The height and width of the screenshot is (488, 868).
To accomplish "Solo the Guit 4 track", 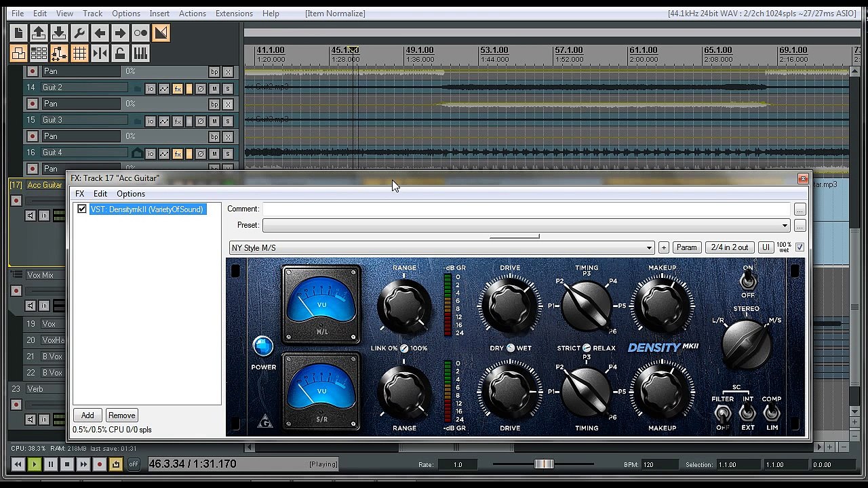I will [228, 154].
